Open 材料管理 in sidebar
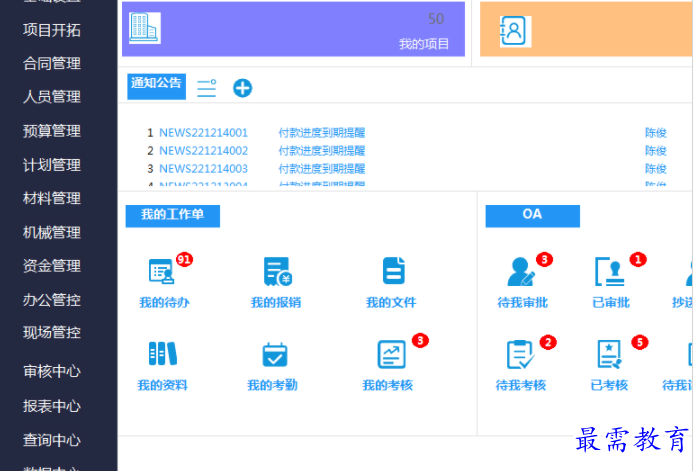The width and height of the screenshot is (697, 471). [x=52, y=198]
